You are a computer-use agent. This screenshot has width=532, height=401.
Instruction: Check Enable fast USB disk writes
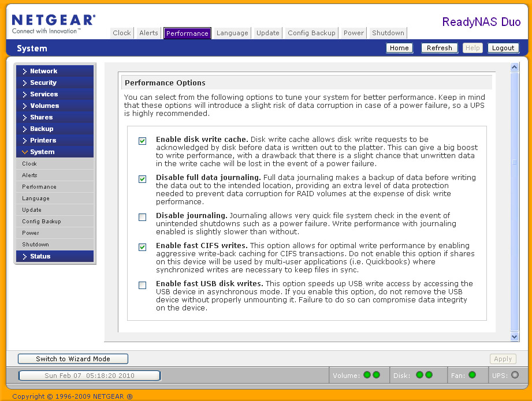[x=142, y=285]
